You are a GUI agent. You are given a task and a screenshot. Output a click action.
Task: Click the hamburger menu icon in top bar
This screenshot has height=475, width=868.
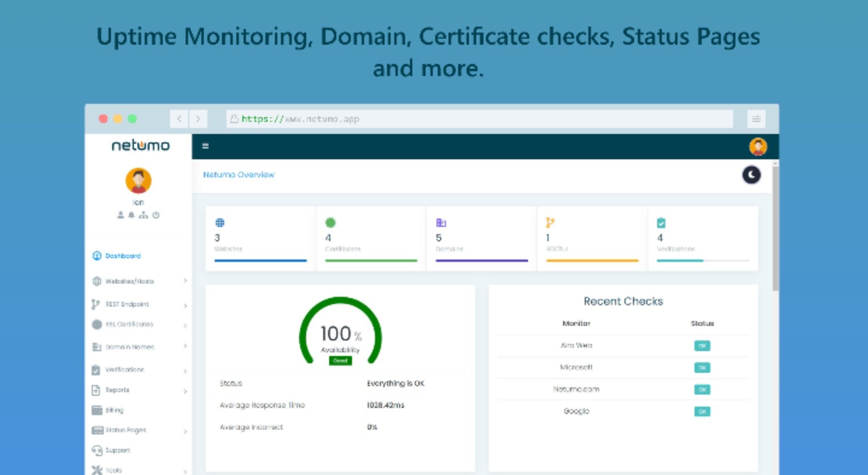tap(205, 146)
